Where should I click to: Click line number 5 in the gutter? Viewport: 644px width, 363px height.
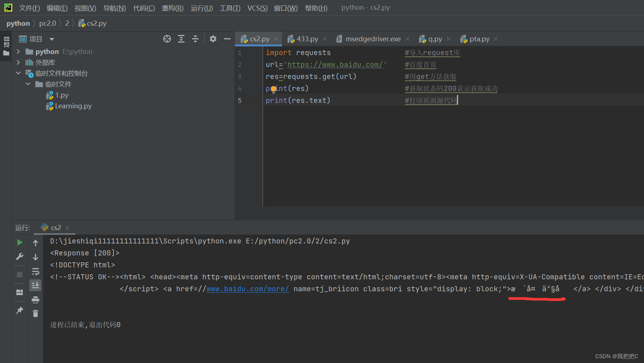pyautogui.click(x=240, y=100)
